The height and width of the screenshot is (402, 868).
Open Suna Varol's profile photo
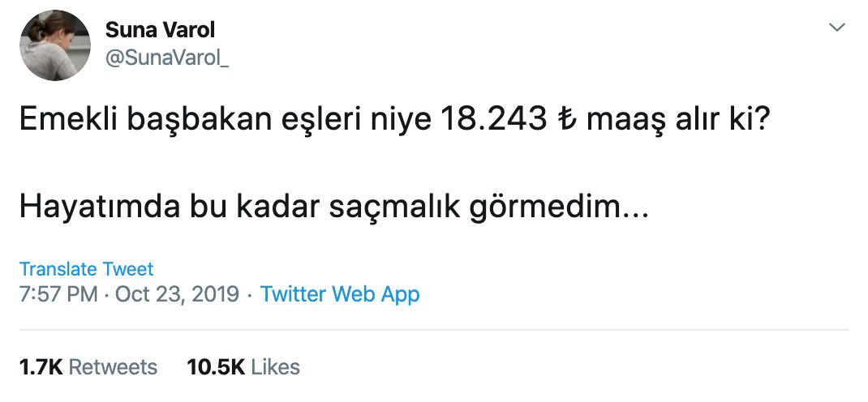pyautogui.click(x=55, y=45)
